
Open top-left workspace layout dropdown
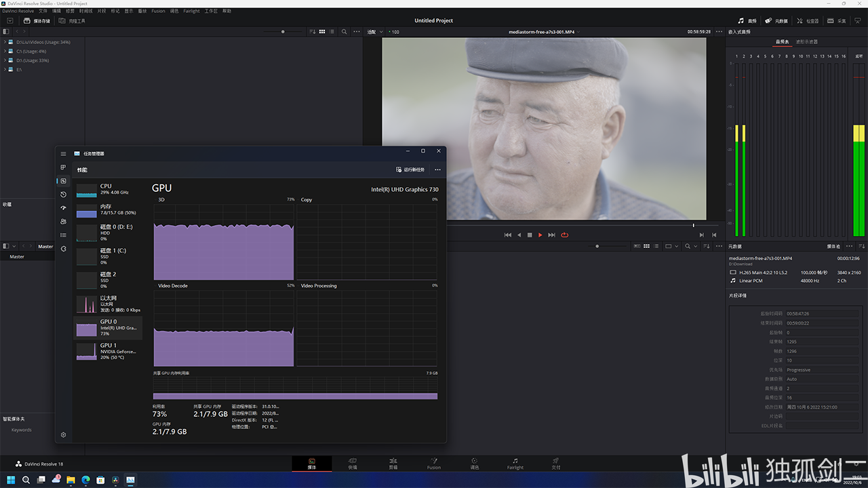[9, 21]
